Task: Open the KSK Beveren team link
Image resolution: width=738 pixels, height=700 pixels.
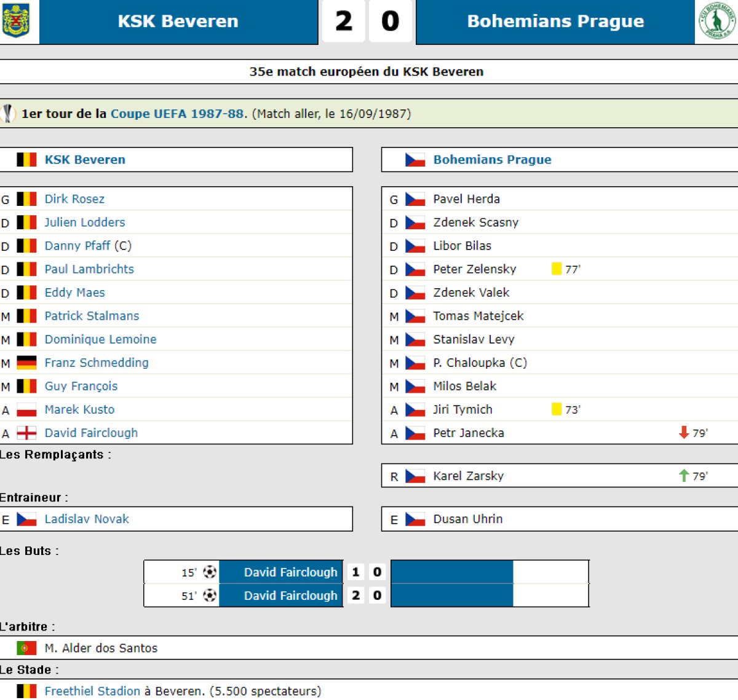Action: (85, 160)
